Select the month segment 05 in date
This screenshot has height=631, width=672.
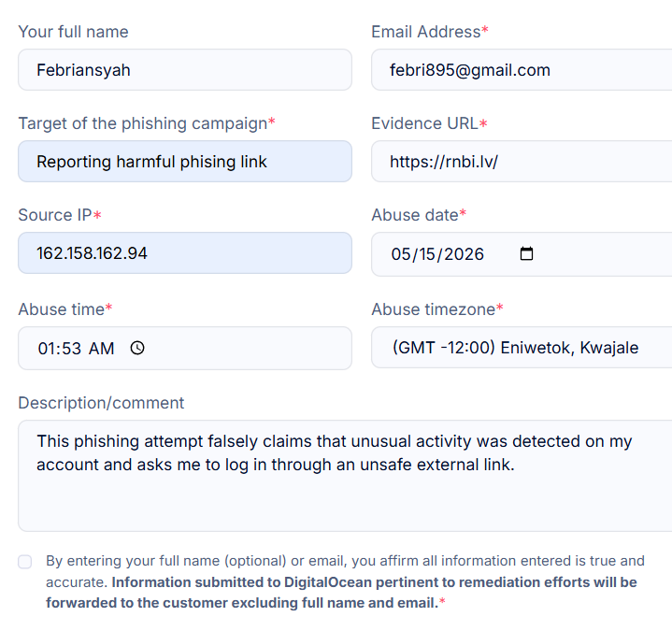pos(401,254)
